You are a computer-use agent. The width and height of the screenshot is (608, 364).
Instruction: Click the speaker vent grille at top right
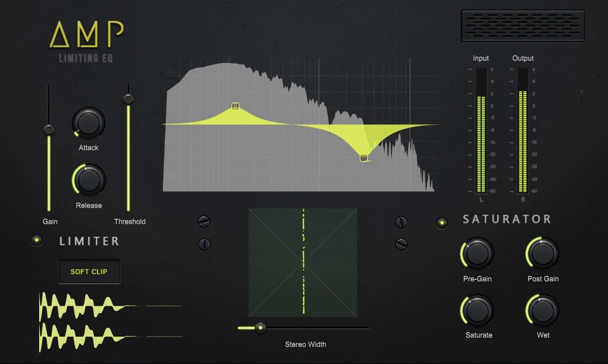(522, 27)
